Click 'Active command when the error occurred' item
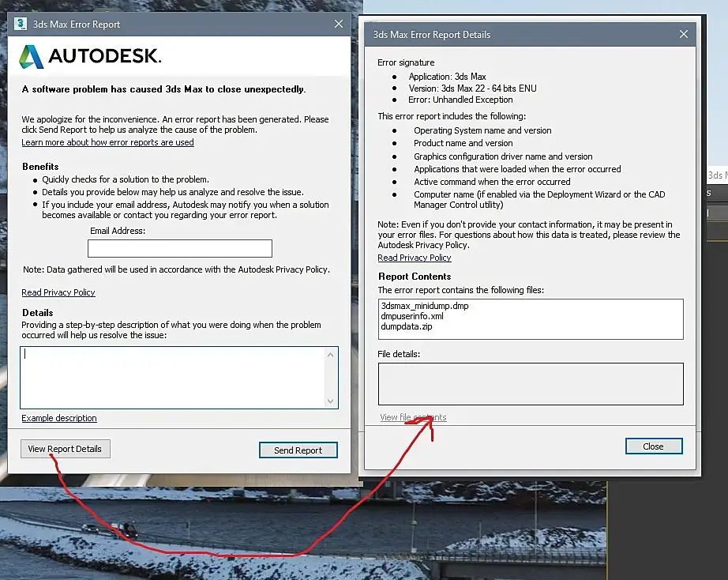Image resolution: width=728 pixels, height=580 pixels. [x=492, y=182]
